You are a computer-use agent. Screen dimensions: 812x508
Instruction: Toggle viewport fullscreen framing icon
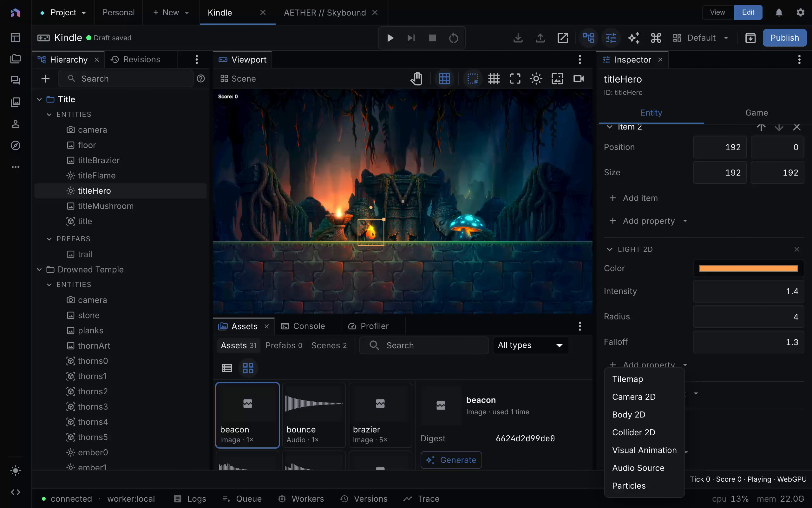pos(515,79)
